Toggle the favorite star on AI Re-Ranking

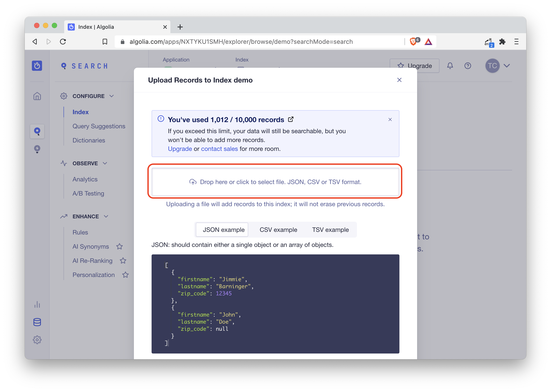point(123,261)
